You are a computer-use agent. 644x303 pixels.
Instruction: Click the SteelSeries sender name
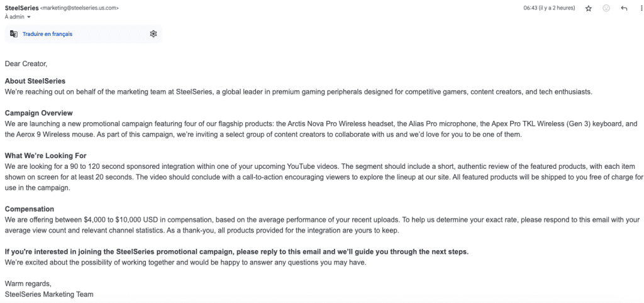(x=22, y=8)
